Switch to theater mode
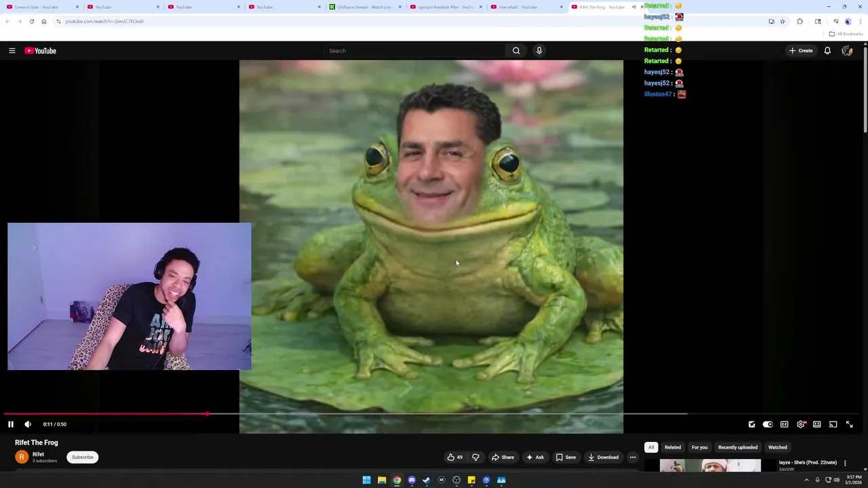This screenshot has height=488, width=868. click(817, 424)
